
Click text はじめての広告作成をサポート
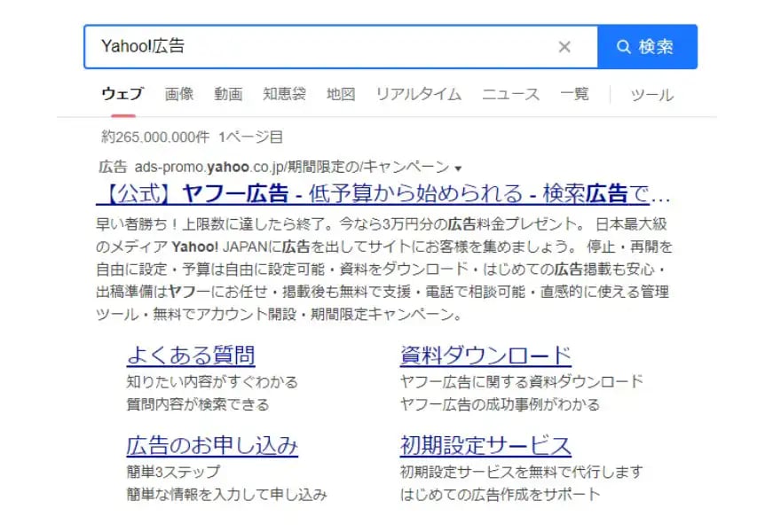(500, 495)
